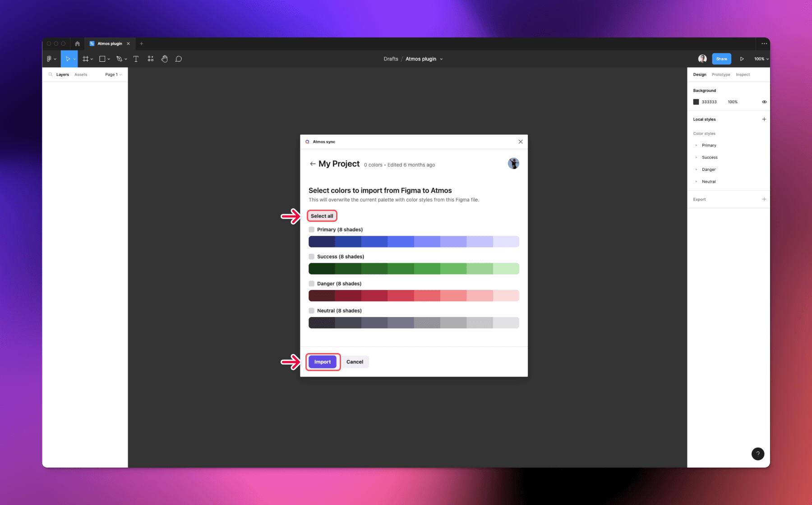Click the Background color swatch

[696, 102]
